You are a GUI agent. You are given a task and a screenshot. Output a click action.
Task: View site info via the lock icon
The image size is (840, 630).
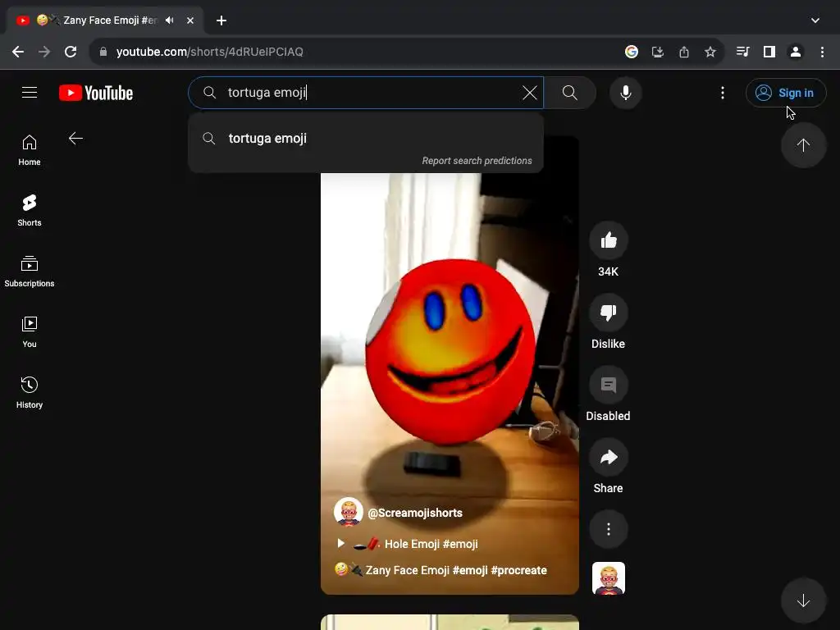tap(103, 52)
